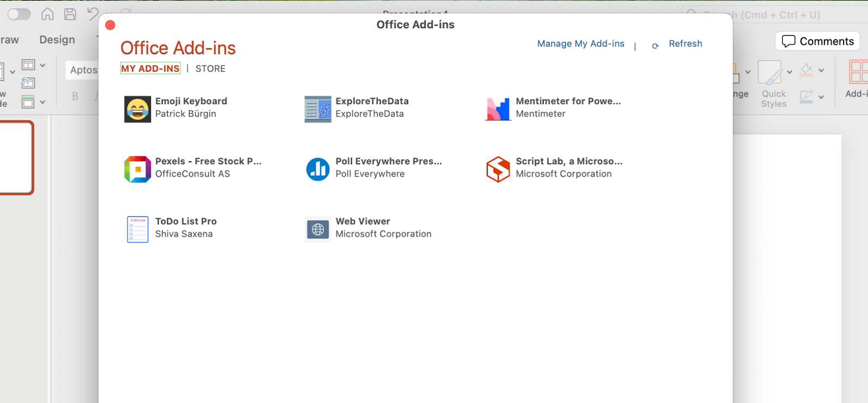Click the Search field in title bar
The image size is (868, 403).
(775, 15)
